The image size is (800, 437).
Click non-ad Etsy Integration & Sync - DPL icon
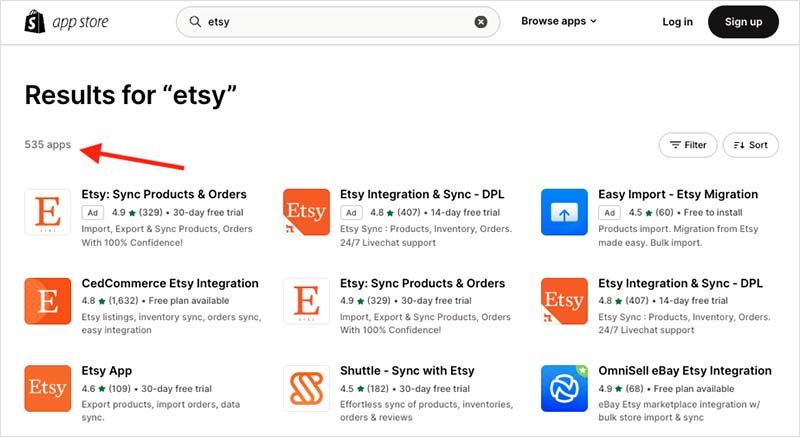tap(564, 301)
